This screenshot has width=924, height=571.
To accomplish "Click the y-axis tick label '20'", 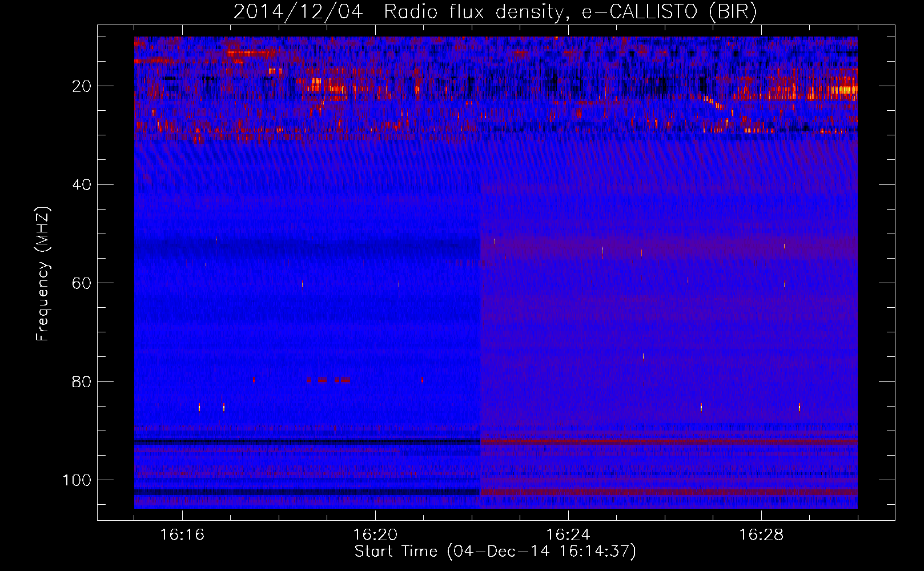I will (x=82, y=86).
